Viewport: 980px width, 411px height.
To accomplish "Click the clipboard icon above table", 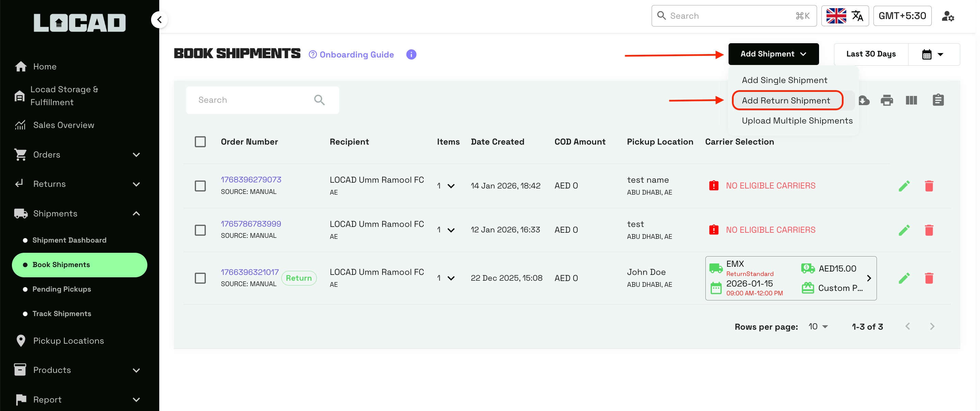I will point(938,100).
